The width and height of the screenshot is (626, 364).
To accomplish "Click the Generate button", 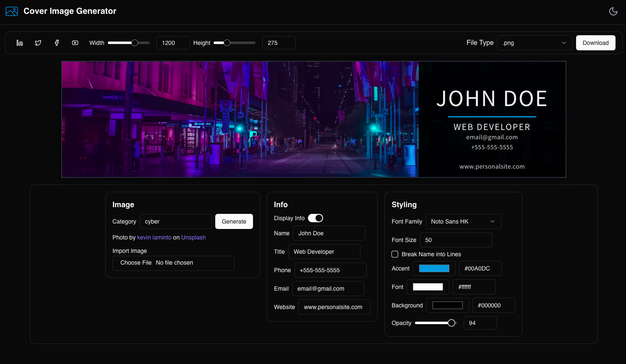I will [234, 221].
